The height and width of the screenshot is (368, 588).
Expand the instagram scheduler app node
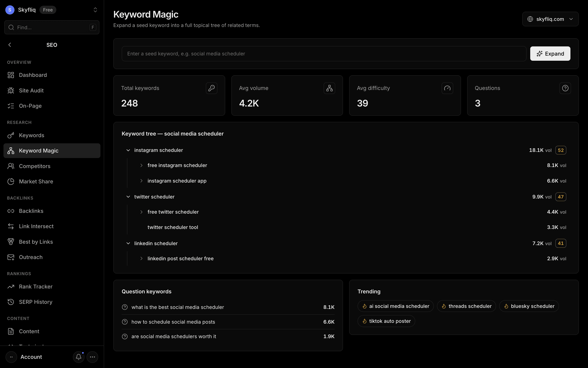[x=141, y=181]
